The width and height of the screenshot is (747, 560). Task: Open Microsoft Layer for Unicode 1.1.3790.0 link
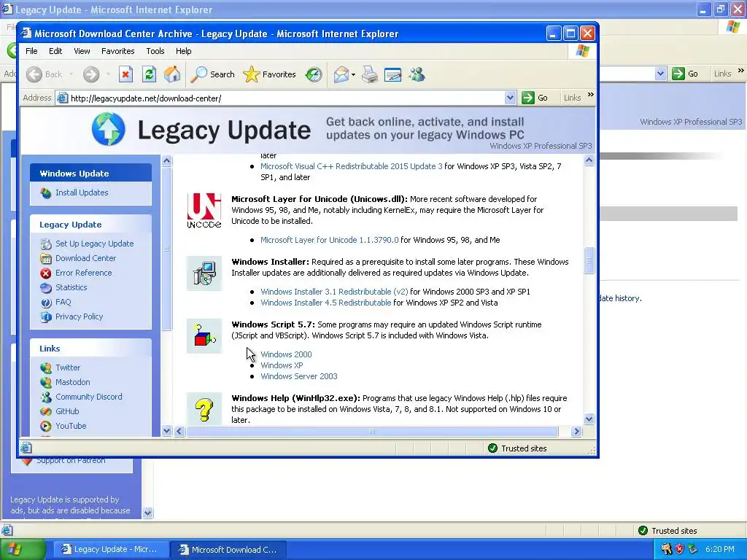point(330,240)
